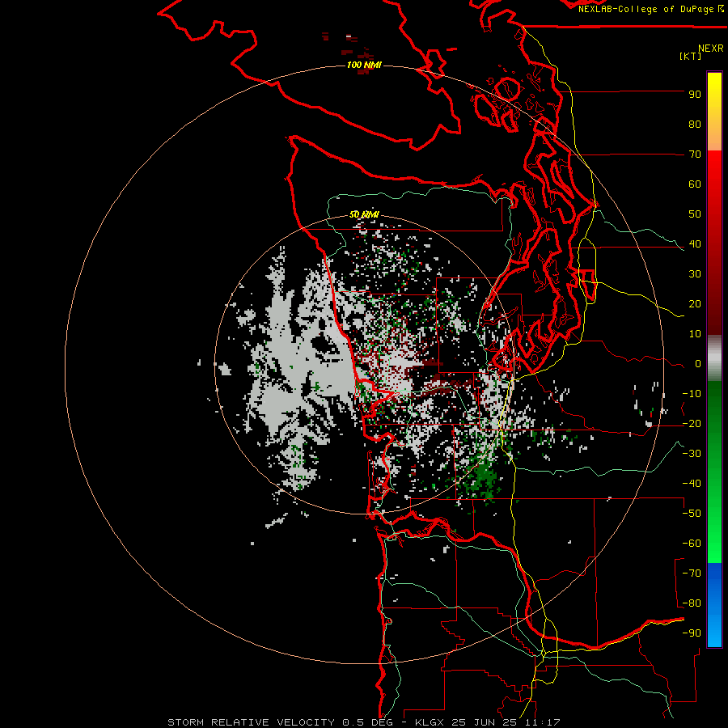Click the NEXR label at top right

(711, 49)
